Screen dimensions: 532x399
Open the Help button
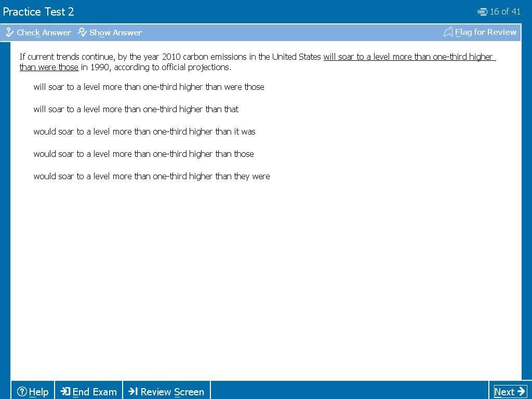33,392
